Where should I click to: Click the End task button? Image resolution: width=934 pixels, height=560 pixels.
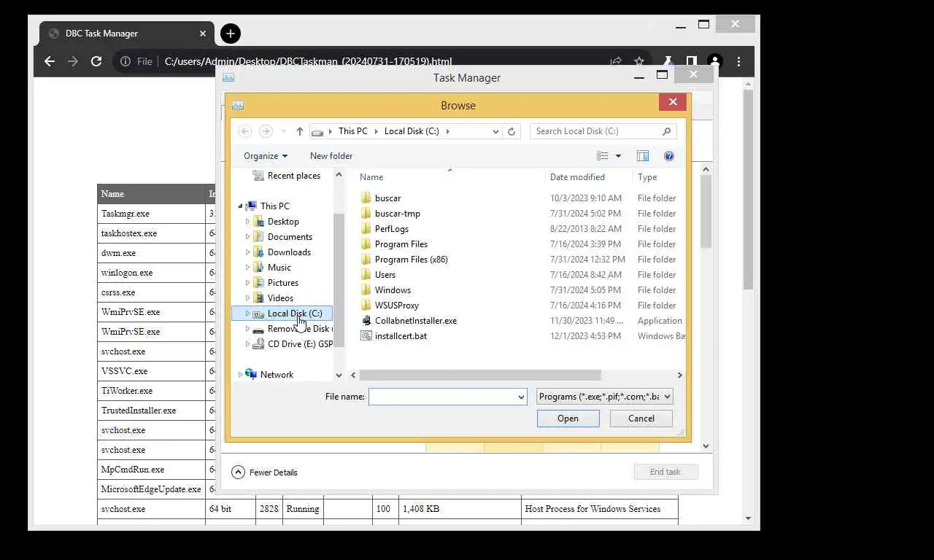click(x=665, y=472)
